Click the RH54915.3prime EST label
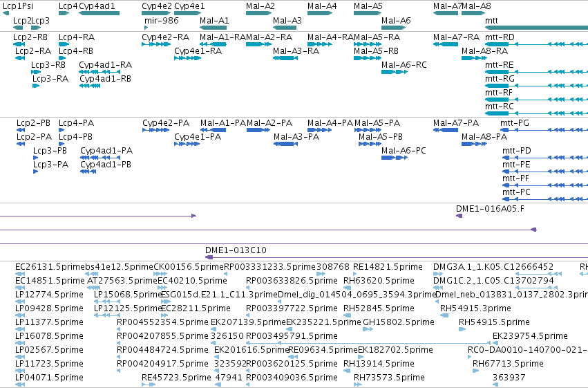 click(475, 308)
